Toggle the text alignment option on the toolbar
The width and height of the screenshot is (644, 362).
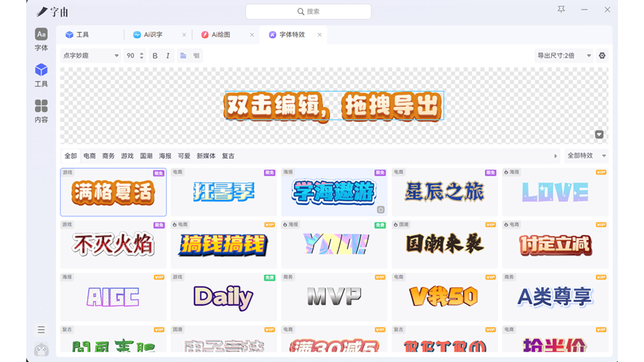pos(183,56)
